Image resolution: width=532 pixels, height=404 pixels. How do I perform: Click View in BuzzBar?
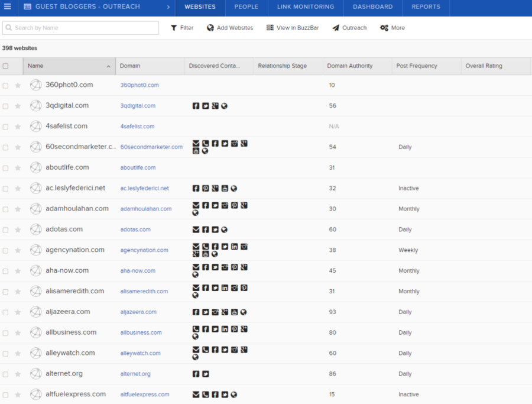click(293, 28)
